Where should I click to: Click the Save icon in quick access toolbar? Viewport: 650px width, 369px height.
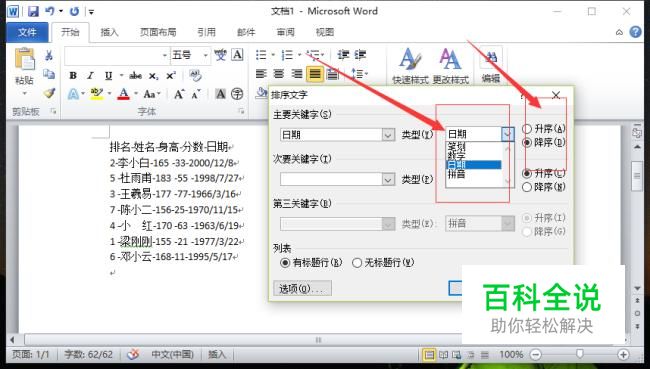[x=33, y=11]
